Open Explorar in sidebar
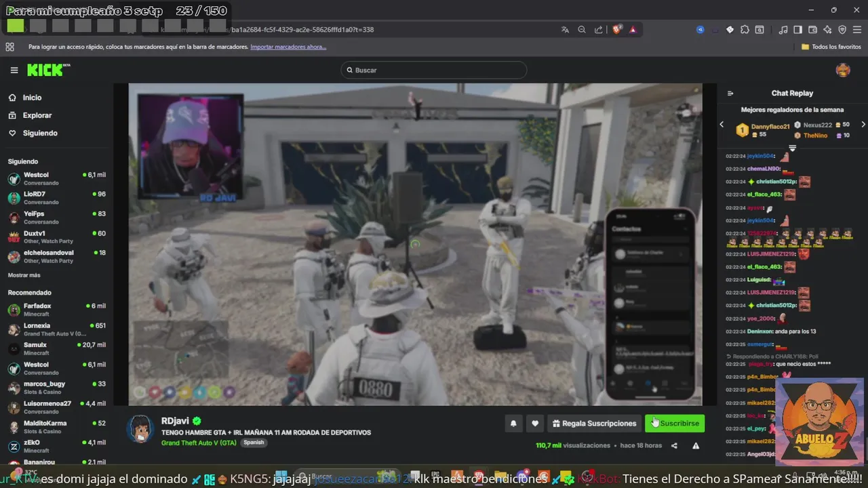 pyautogui.click(x=30, y=115)
